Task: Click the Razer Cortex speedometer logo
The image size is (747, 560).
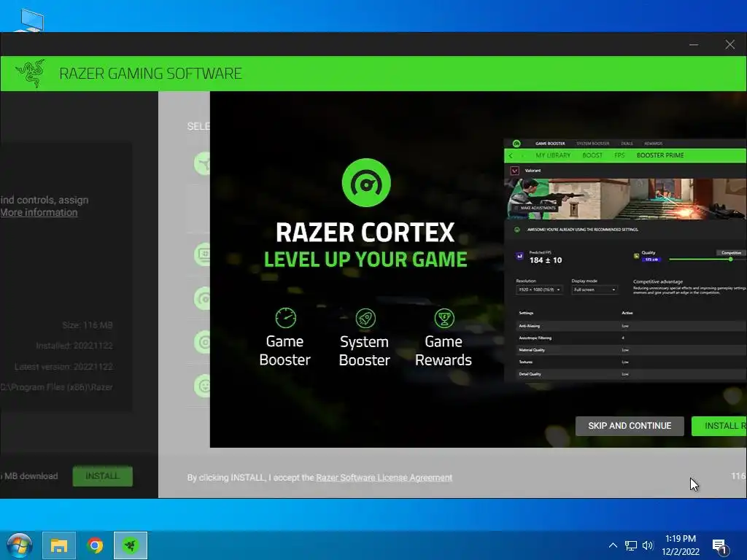Action: (x=366, y=183)
